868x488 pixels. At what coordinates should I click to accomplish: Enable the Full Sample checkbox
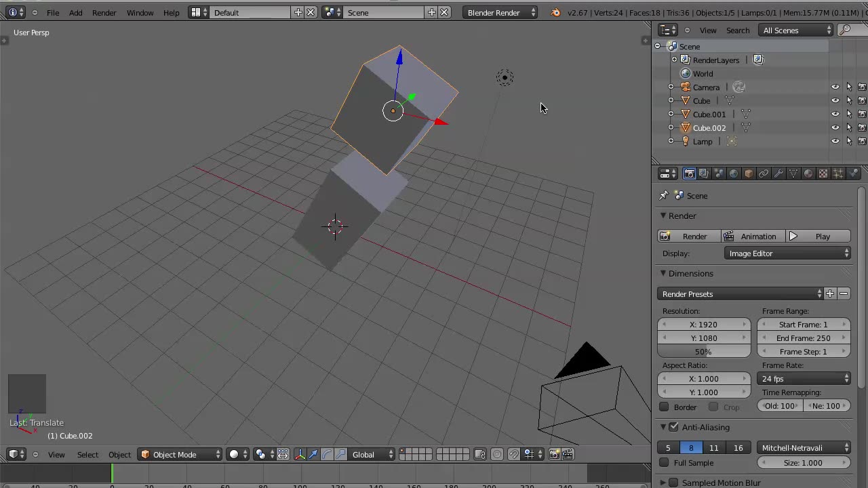tap(664, 463)
